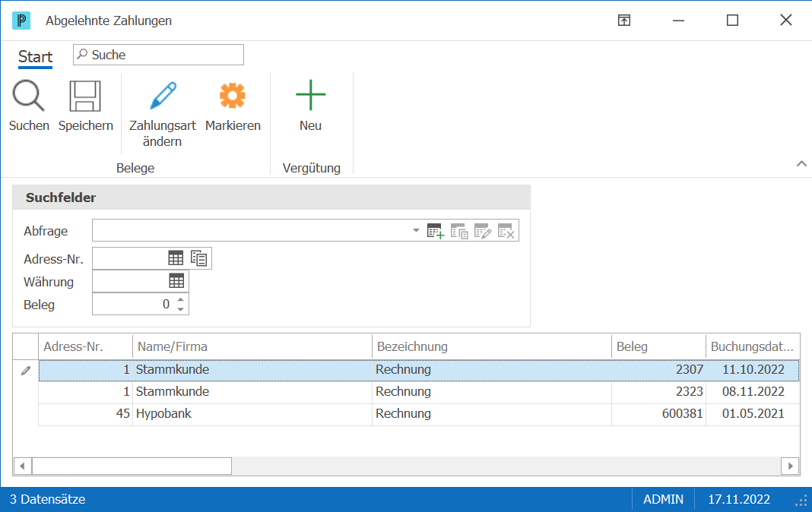Click the application logo in title bar
This screenshot has height=512, width=812.
point(21,21)
